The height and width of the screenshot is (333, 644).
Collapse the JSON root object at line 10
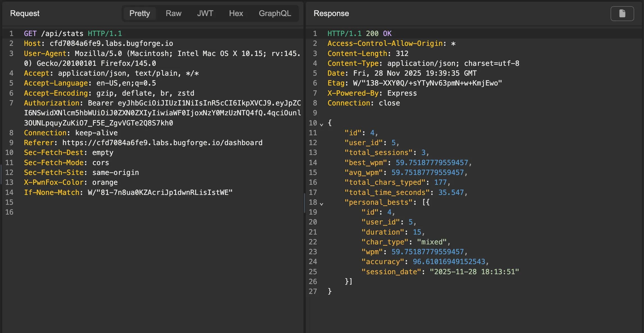tap(321, 124)
